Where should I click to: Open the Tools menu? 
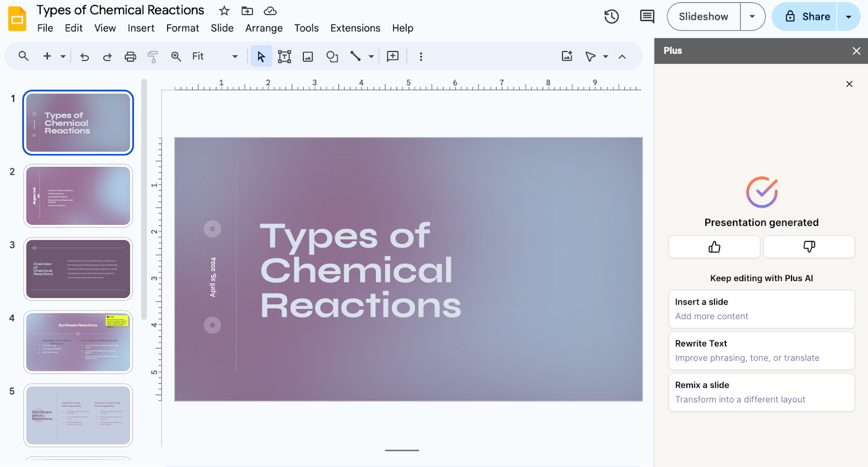pos(307,28)
